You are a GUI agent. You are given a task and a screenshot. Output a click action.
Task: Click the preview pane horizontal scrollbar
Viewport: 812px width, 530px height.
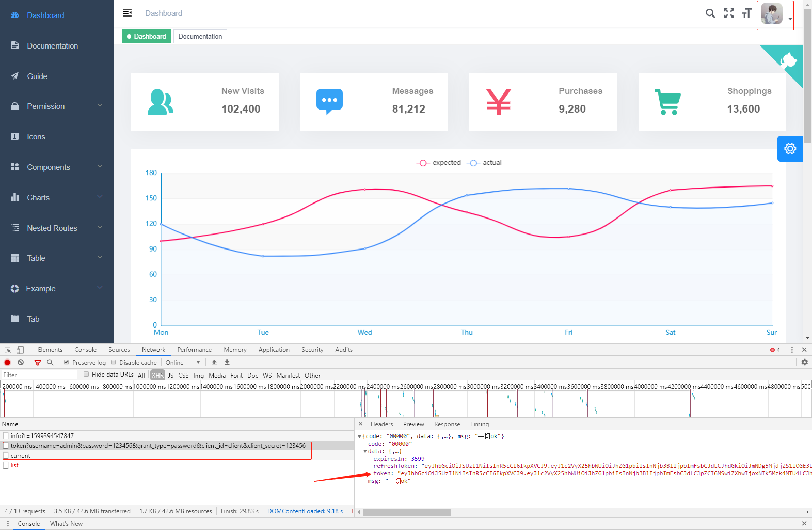coord(407,512)
